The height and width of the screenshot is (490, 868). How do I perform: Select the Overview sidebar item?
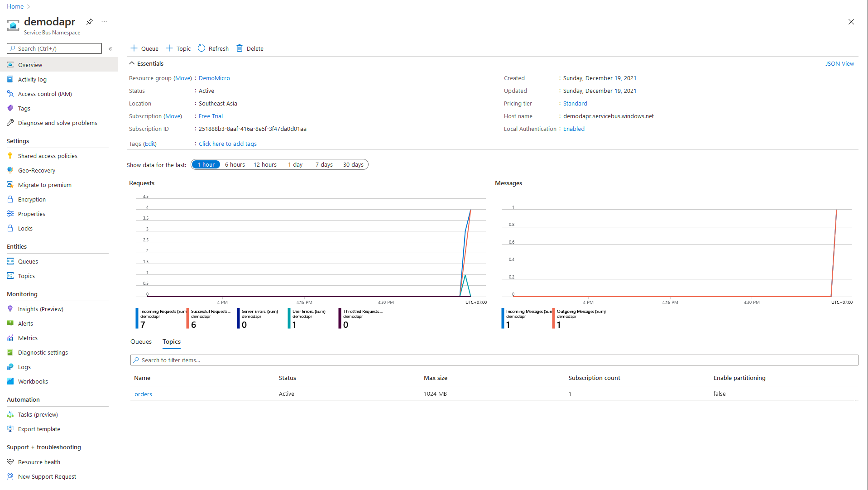pos(59,65)
